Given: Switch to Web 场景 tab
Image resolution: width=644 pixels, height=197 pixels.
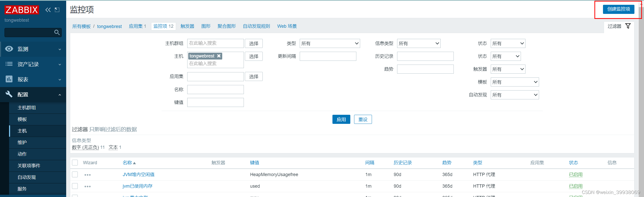Looking at the screenshot, I should [x=287, y=26].
